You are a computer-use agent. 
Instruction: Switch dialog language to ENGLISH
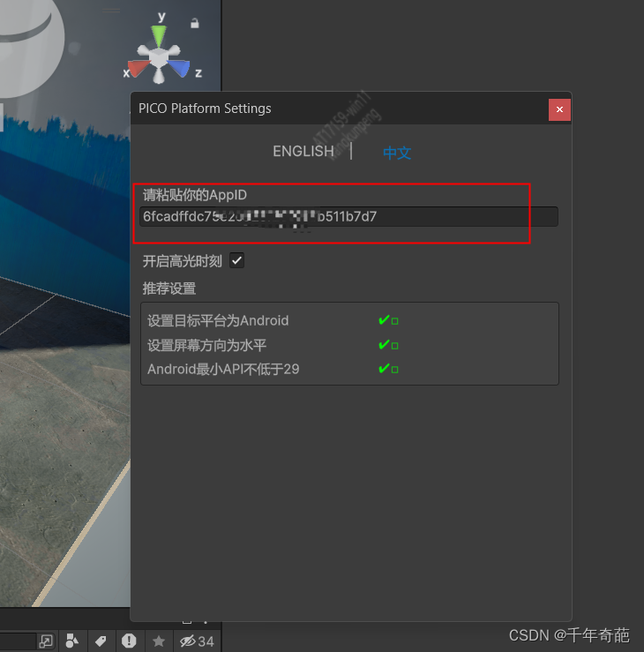click(x=303, y=152)
